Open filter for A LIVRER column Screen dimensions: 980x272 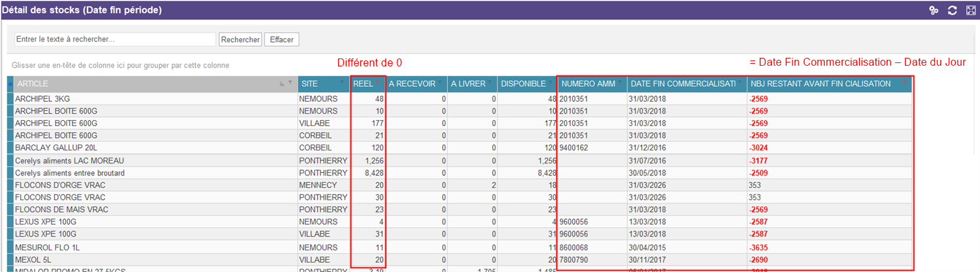point(490,83)
